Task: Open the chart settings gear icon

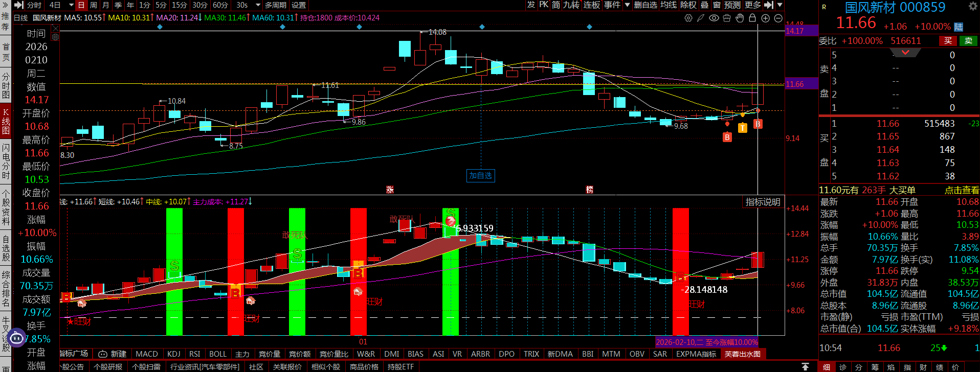Action: (688, 18)
